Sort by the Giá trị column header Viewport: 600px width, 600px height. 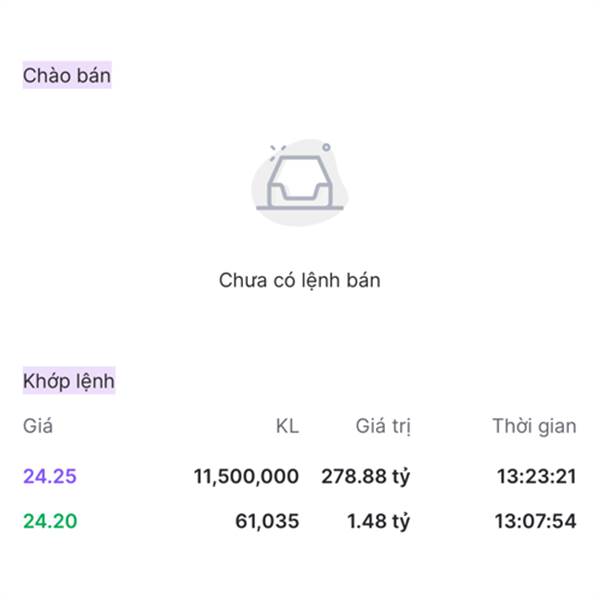pos(383,426)
